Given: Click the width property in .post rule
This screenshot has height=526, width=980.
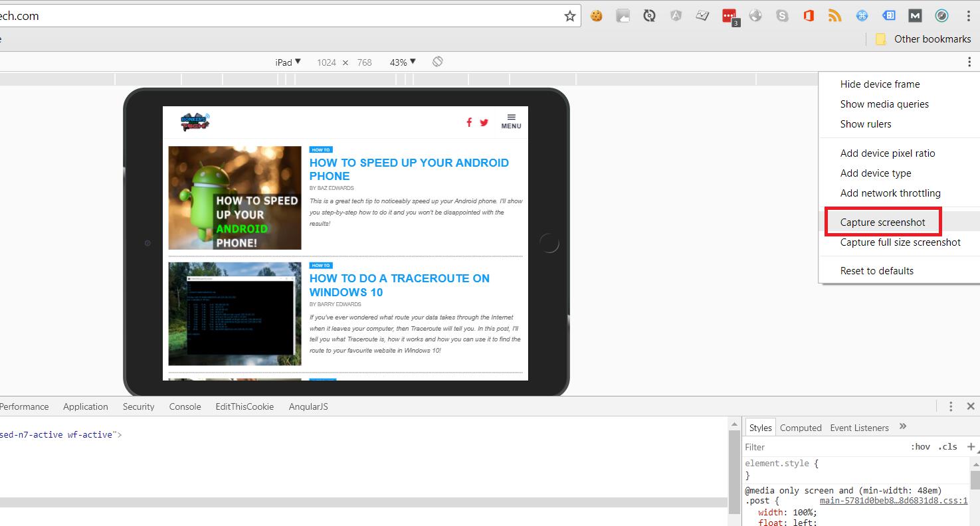Looking at the screenshot, I should [x=771, y=512].
